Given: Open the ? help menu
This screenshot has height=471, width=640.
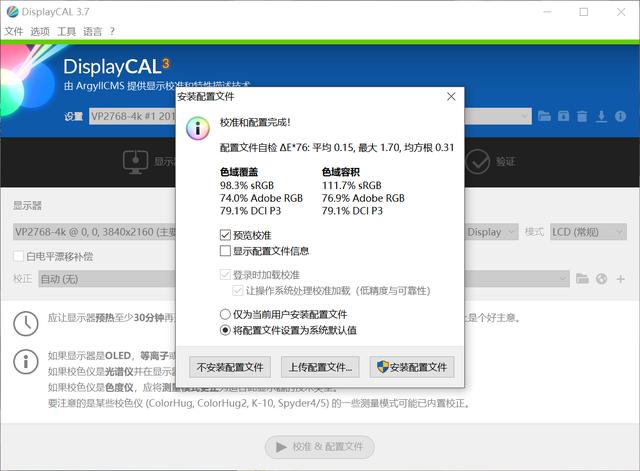Looking at the screenshot, I should (x=112, y=31).
